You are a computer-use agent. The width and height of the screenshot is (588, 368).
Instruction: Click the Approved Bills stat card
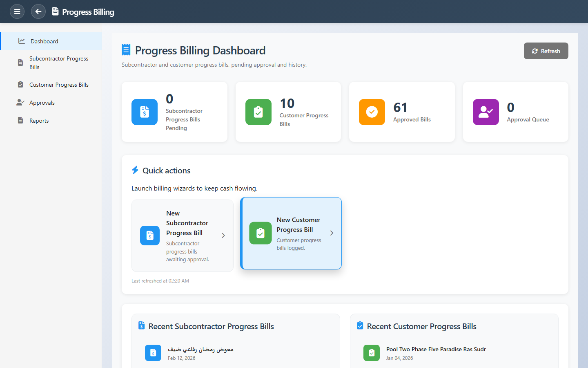point(402,112)
